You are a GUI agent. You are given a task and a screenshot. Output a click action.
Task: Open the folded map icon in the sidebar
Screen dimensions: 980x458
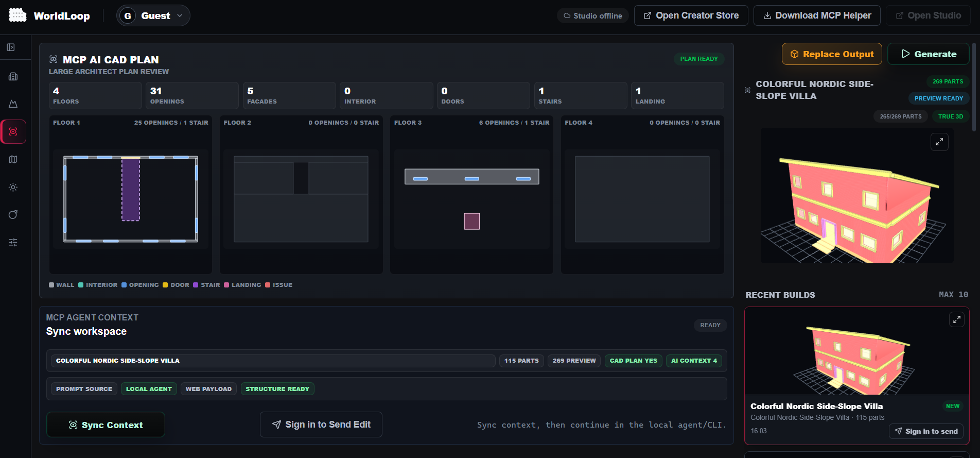point(13,160)
